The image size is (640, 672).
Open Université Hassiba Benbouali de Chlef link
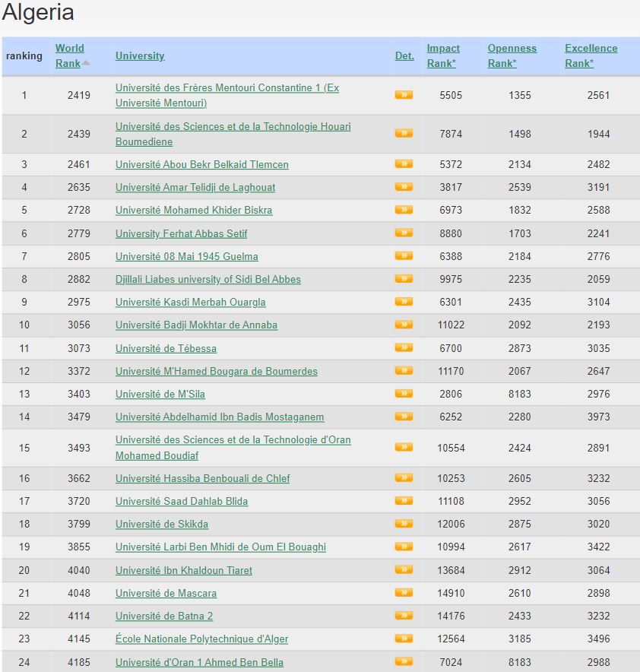point(202,478)
